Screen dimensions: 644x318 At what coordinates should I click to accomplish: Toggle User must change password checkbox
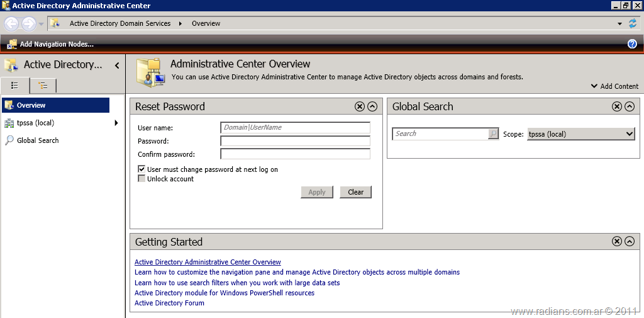click(142, 169)
